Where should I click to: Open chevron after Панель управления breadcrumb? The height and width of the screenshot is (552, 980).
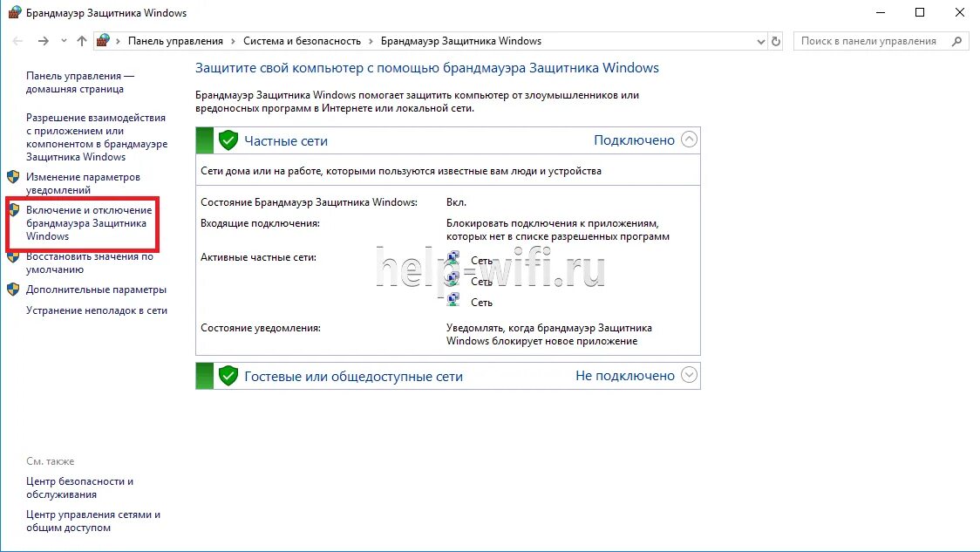233,41
